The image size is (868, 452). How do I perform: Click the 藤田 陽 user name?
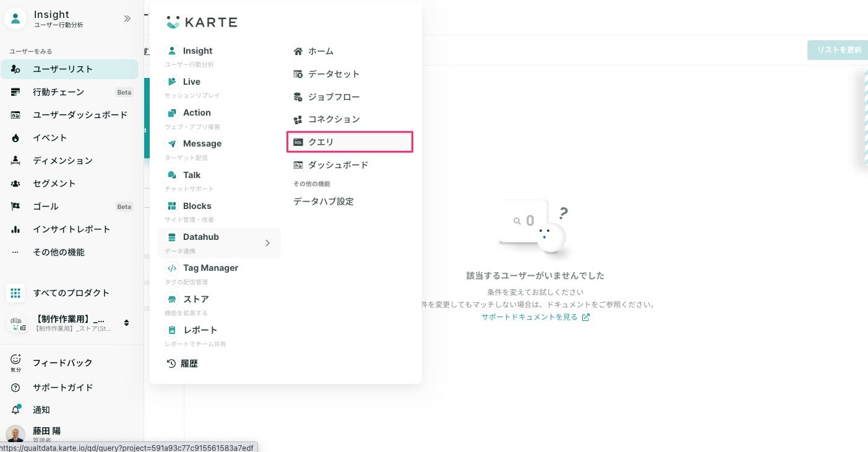point(47,430)
